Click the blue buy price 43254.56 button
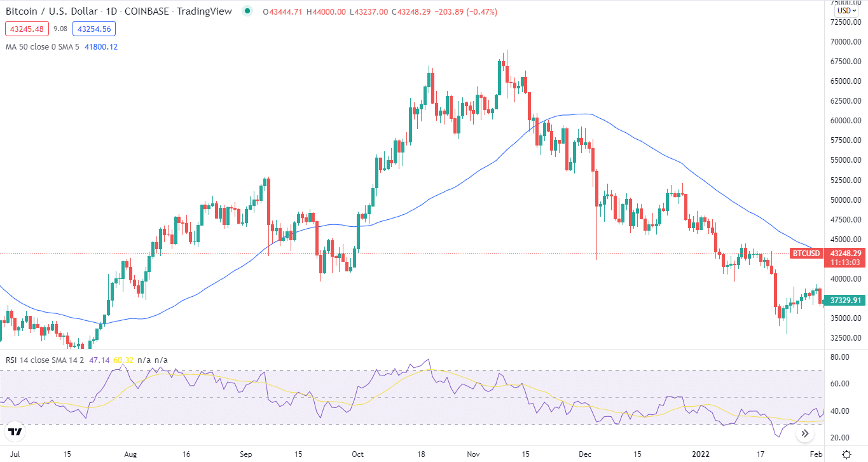The width and height of the screenshot is (868, 462). click(93, 29)
